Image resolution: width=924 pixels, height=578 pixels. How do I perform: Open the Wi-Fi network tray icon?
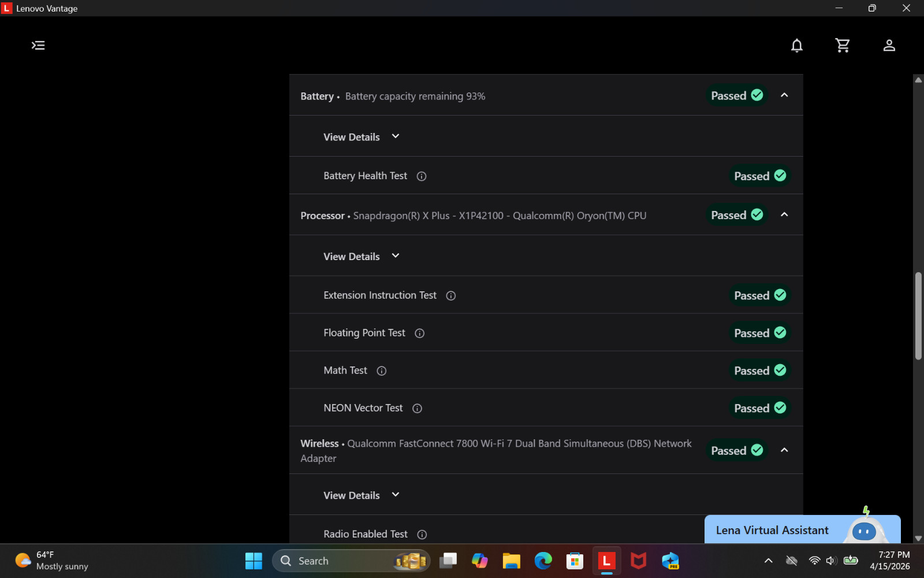click(x=814, y=561)
